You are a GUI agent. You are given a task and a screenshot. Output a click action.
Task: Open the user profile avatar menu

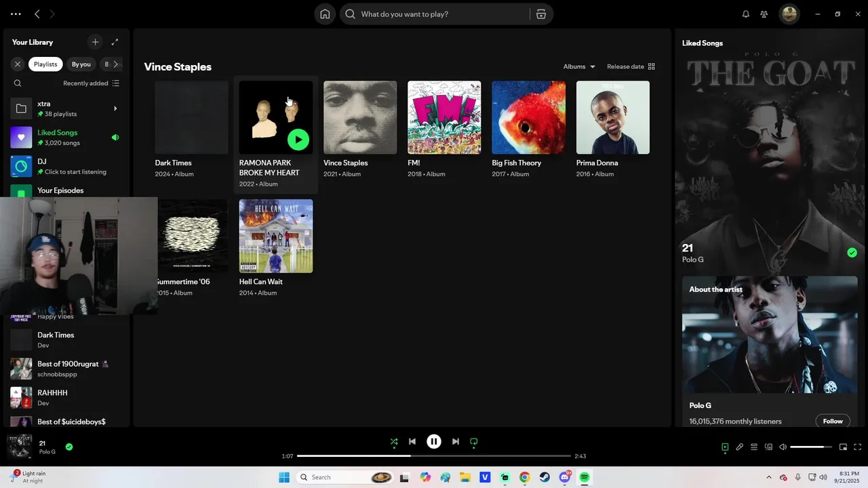[x=789, y=14]
